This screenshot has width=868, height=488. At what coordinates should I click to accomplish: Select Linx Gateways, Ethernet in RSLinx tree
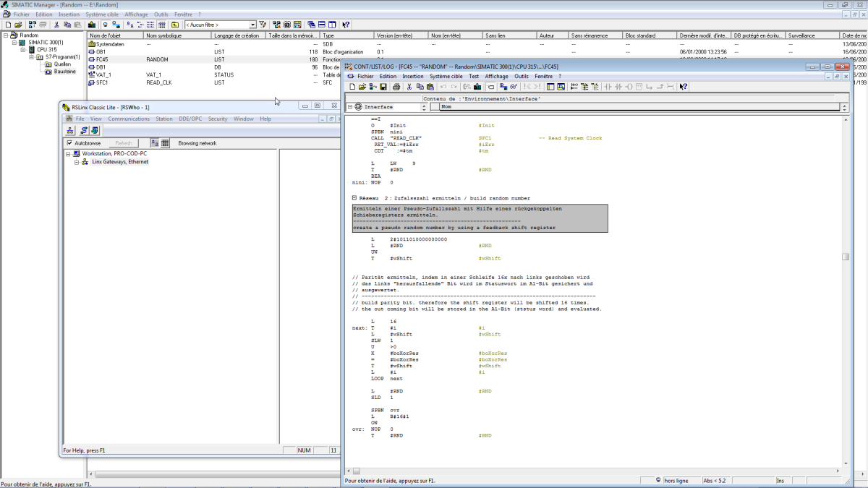click(120, 162)
